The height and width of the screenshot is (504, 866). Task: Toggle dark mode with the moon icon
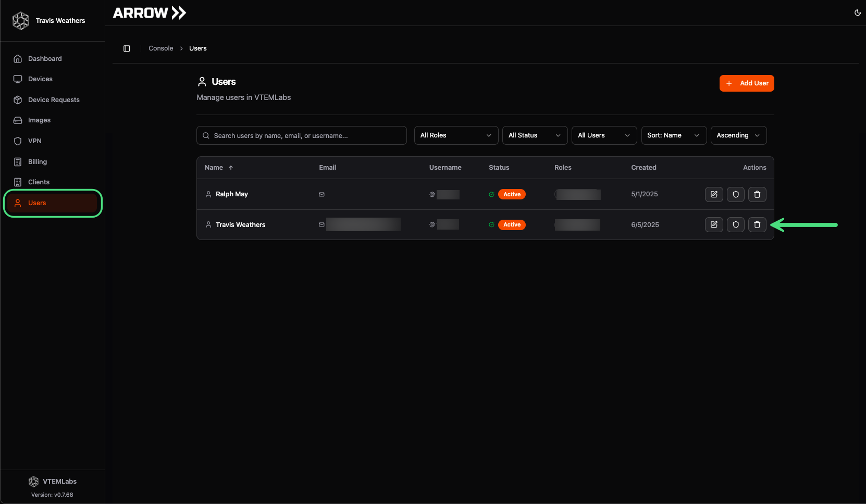click(x=857, y=12)
